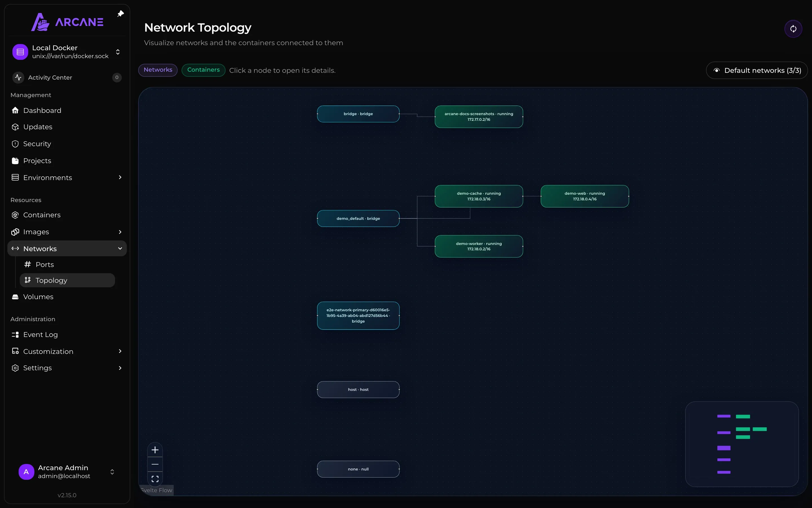
Task: Open the Arcane Admin user menu
Action: pyautogui.click(x=67, y=472)
